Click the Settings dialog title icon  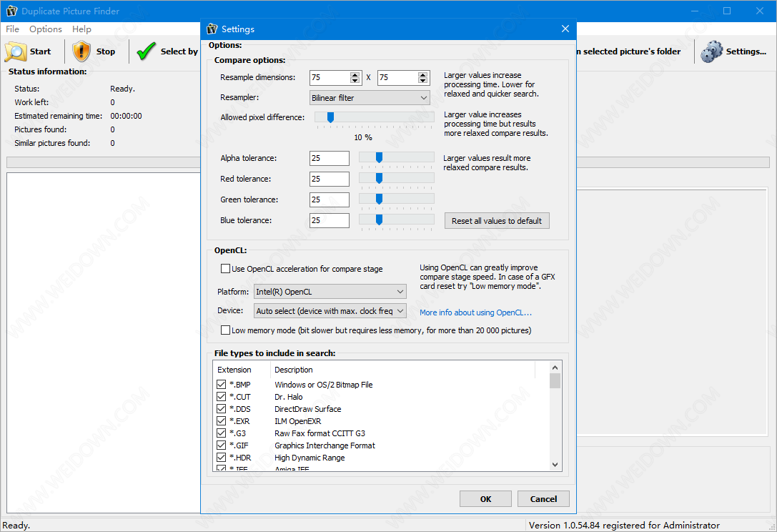pyautogui.click(x=212, y=29)
